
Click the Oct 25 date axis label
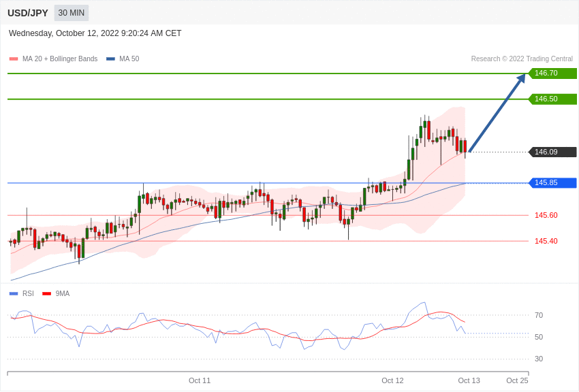[x=517, y=380]
